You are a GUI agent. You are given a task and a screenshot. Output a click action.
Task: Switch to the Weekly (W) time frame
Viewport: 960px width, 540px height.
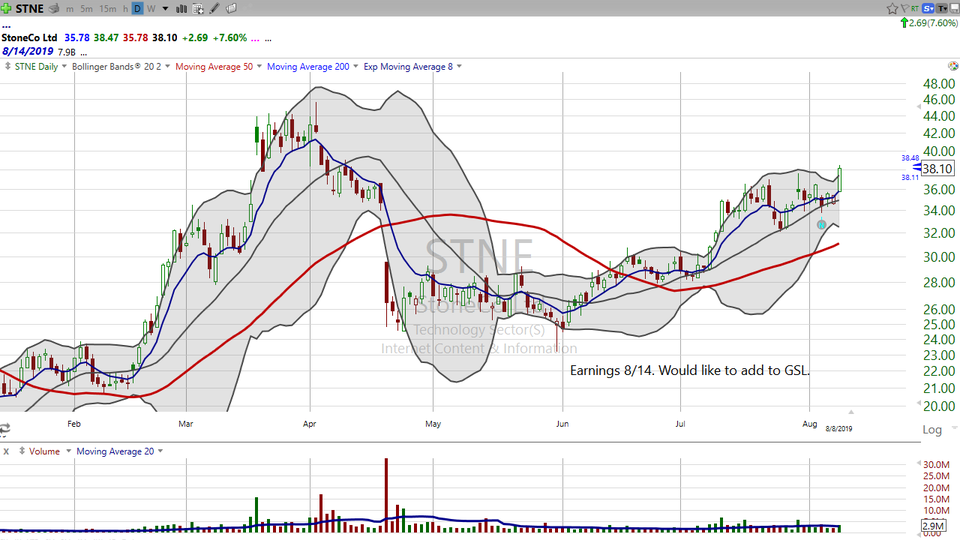point(151,8)
